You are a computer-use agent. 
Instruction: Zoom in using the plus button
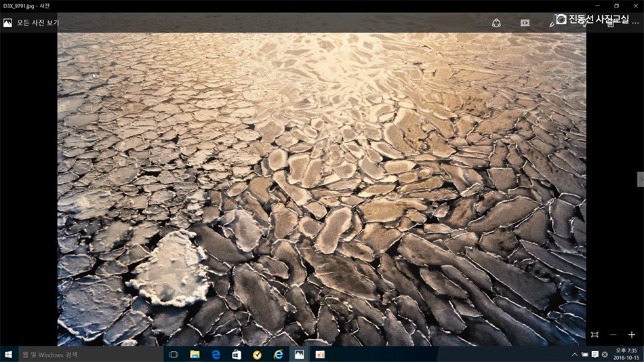[632, 335]
